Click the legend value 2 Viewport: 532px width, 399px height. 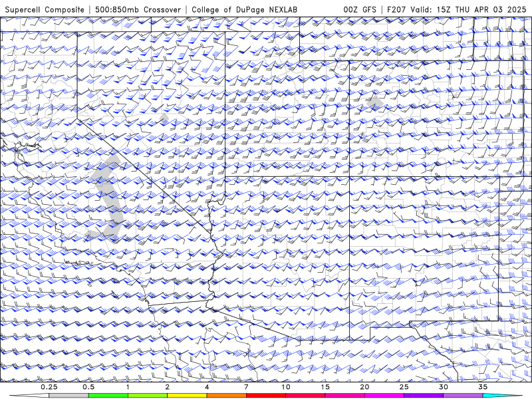pyautogui.click(x=168, y=387)
